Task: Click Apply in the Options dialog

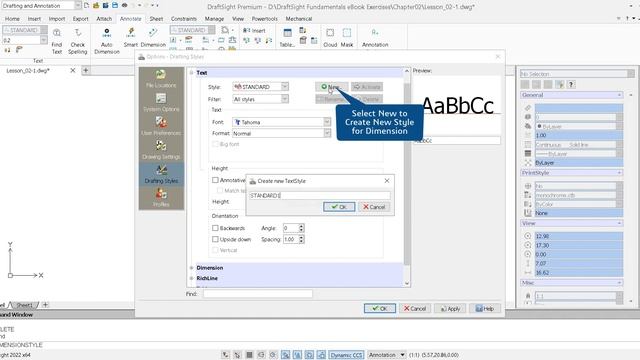Action: pos(450,308)
